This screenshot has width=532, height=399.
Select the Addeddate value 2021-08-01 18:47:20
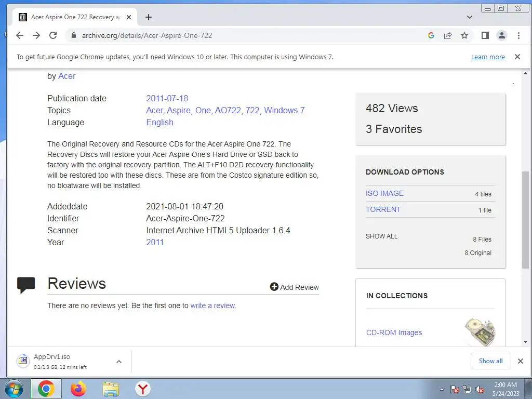click(184, 206)
